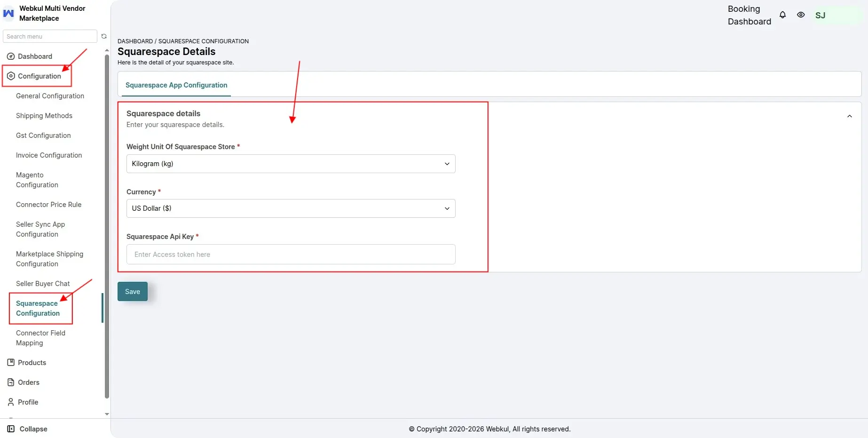Click the sidebar scrollbar thumb
This screenshot has width=868, height=438.
(107, 226)
